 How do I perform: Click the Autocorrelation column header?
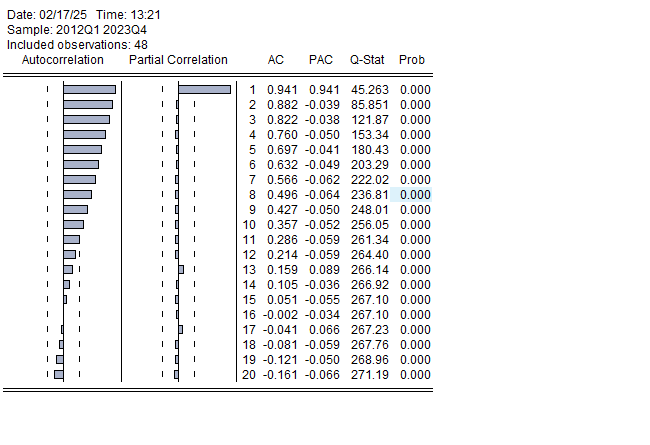tap(63, 60)
